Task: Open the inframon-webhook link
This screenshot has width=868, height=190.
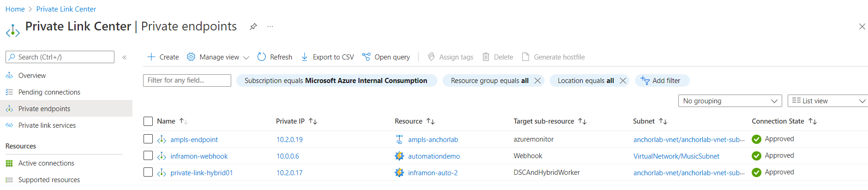Action: 199,156
